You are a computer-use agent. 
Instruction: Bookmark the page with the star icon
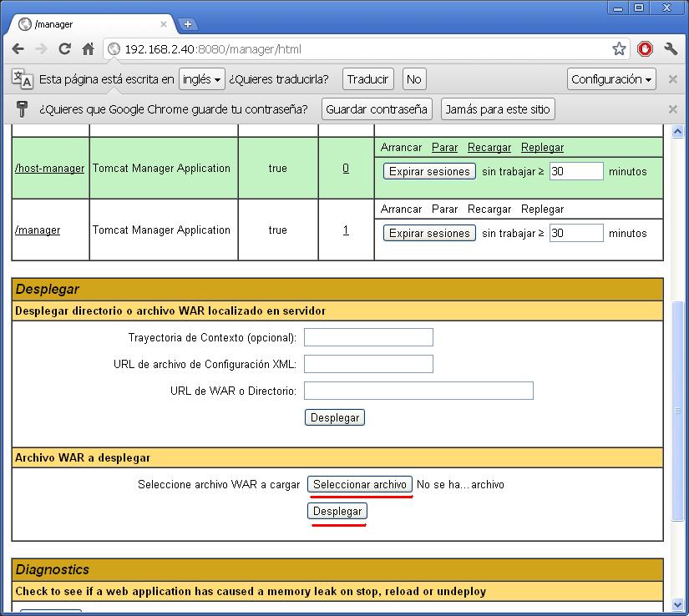click(x=619, y=48)
